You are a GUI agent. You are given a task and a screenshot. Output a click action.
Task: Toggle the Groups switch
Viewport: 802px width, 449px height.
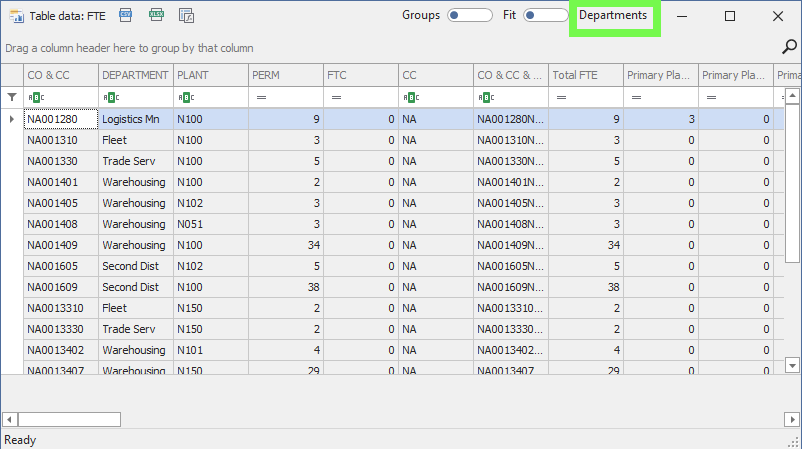pyautogui.click(x=469, y=15)
